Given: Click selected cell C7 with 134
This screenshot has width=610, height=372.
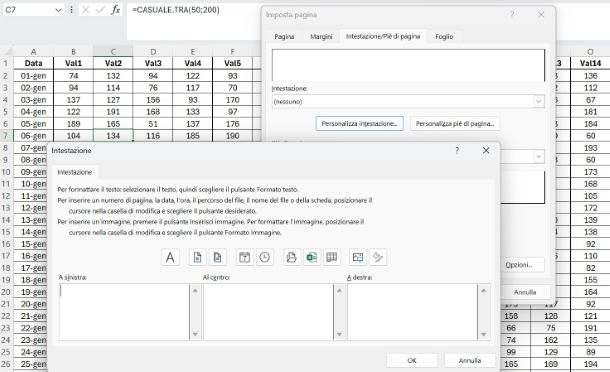Looking at the screenshot, I should tap(113, 136).
